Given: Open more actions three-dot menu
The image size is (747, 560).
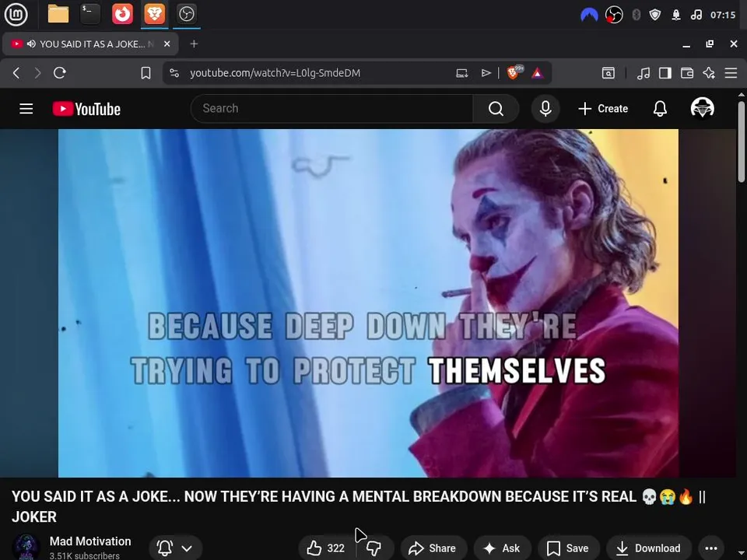Looking at the screenshot, I should click(710, 548).
